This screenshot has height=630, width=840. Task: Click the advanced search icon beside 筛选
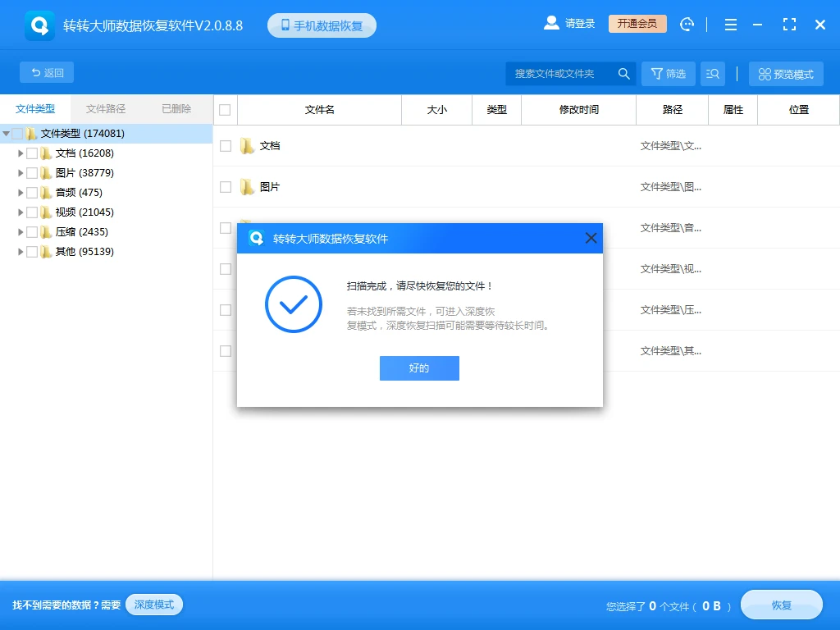pyautogui.click(x=712, y=73)
